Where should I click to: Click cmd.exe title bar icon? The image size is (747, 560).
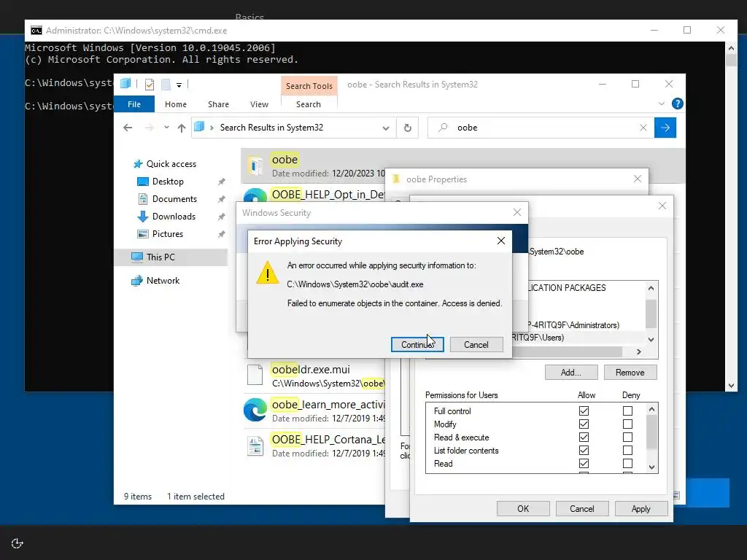[36, 31]
